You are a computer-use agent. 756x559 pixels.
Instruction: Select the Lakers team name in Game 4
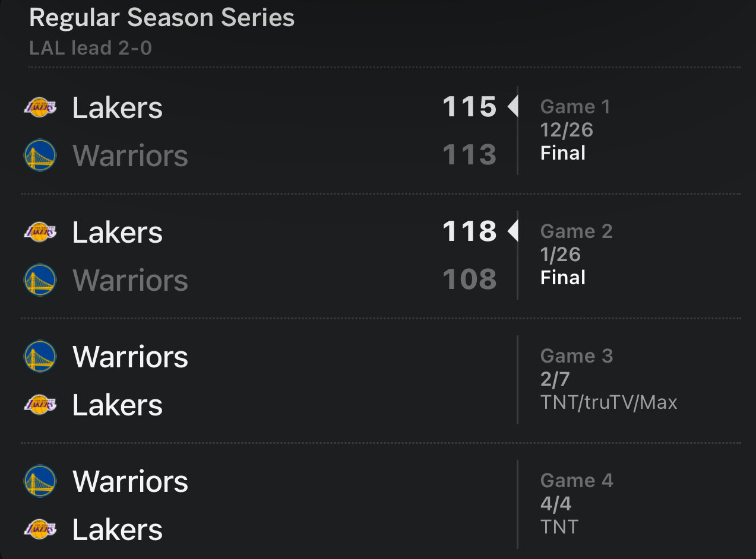tap(118, 529)
